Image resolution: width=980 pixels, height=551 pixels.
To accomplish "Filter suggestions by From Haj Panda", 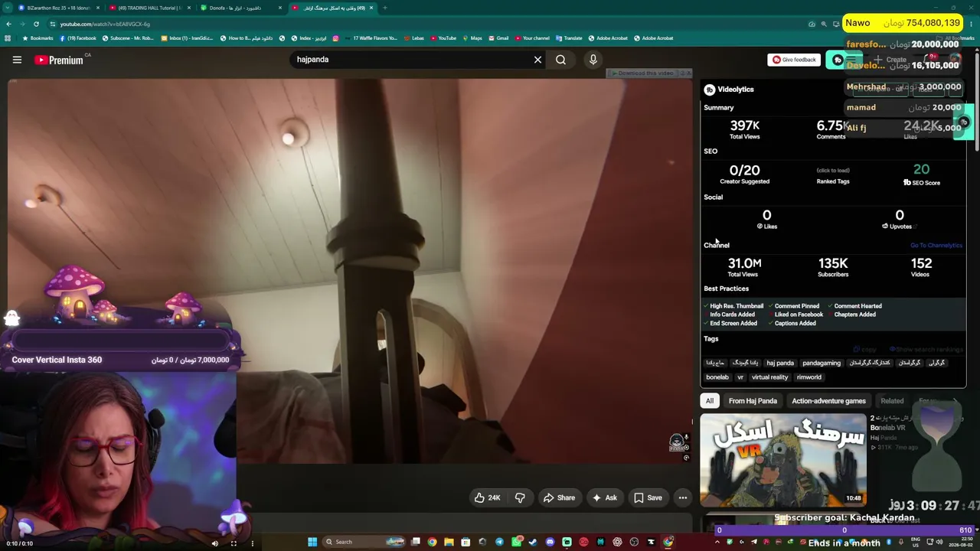I will click(x=753, y=401).
